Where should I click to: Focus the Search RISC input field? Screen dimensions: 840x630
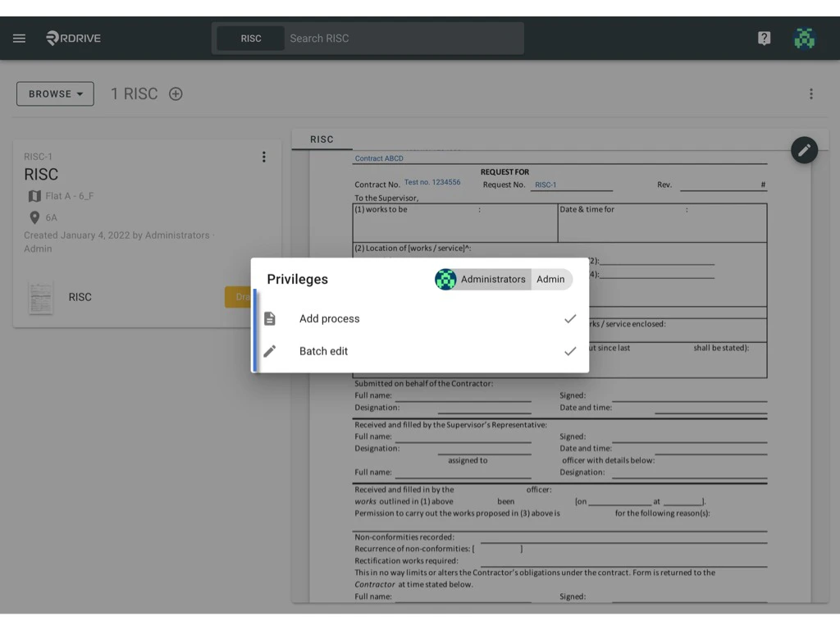404,39
